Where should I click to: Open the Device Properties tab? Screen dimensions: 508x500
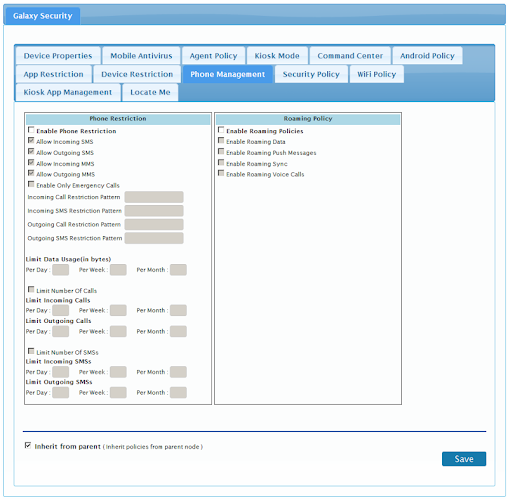(x=58, y=56)
